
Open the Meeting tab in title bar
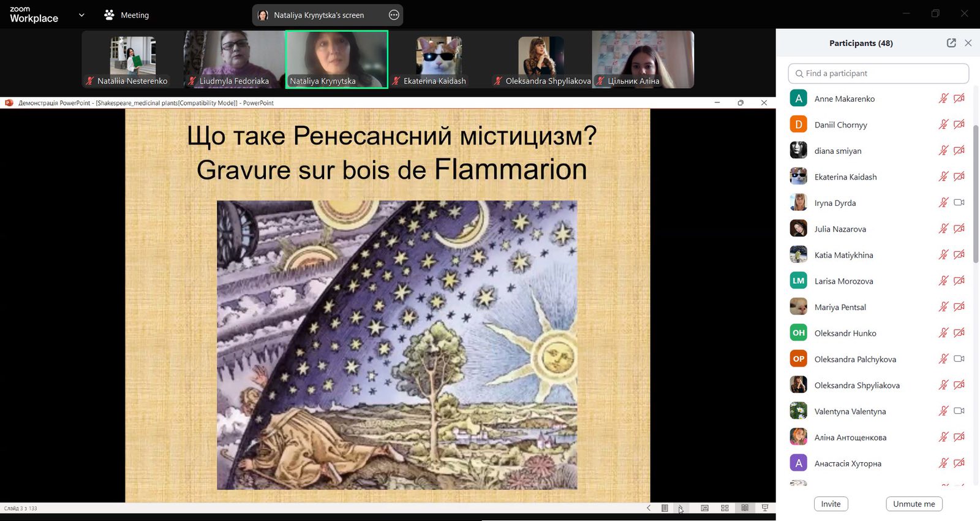(x=134, y=15)
